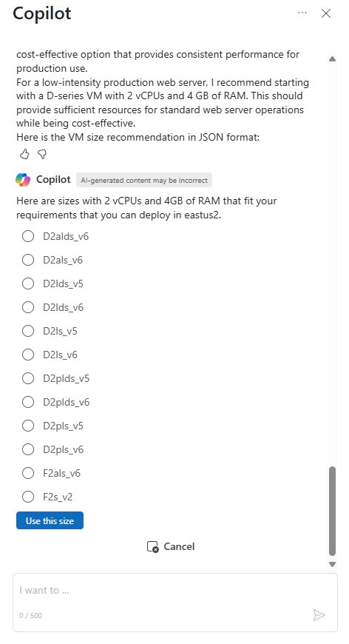The image size is (349, 644).
Task: Click the colorful Copilot logo icon
Action: 23,180
